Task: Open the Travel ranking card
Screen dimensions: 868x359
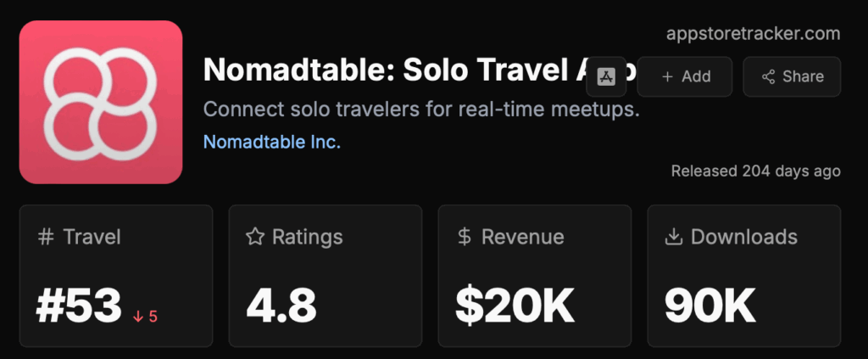Action: pos(116,275)
